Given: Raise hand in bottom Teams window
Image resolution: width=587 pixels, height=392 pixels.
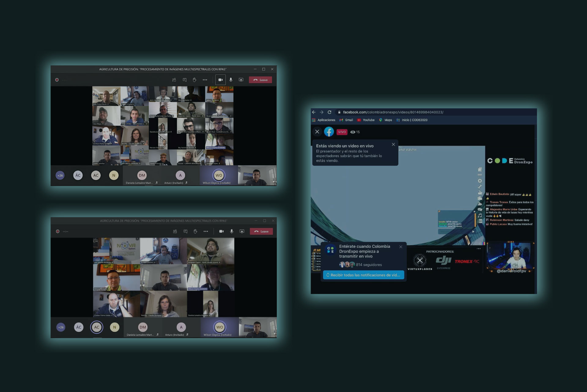Looking at the screenshot, I should [195, 231].
